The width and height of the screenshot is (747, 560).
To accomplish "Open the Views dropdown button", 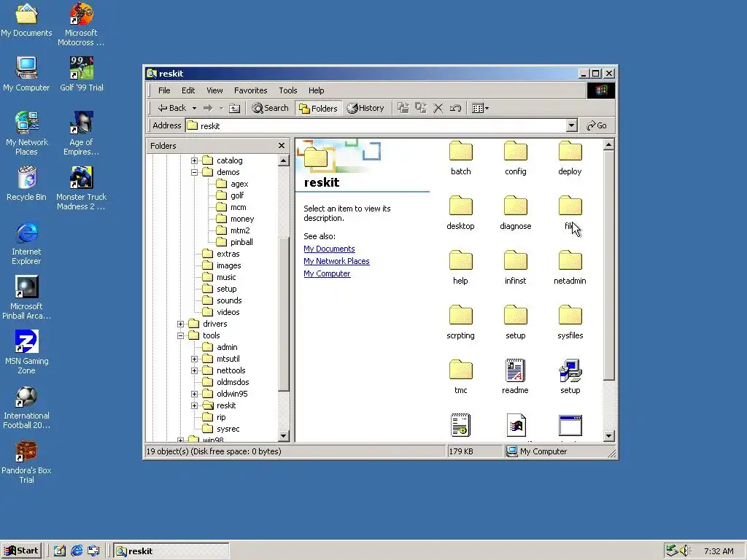I will (480, 108).
